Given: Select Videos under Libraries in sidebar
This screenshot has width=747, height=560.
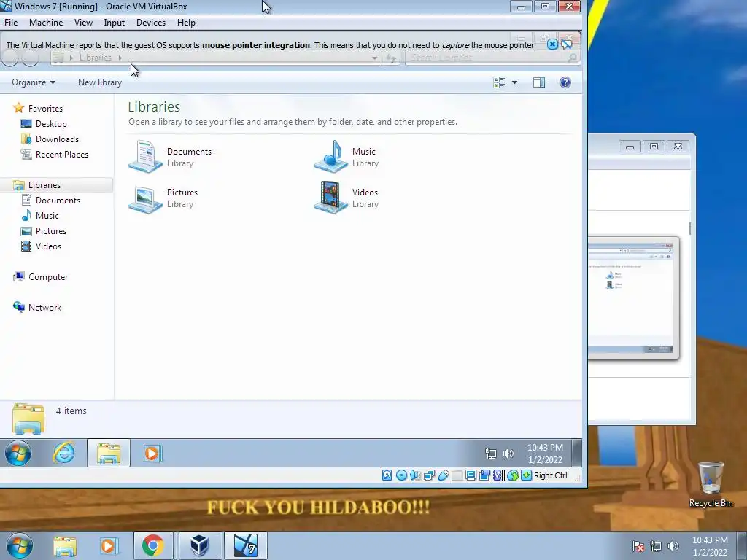Looking at the screenshot, I should click(x=42, y=246).
